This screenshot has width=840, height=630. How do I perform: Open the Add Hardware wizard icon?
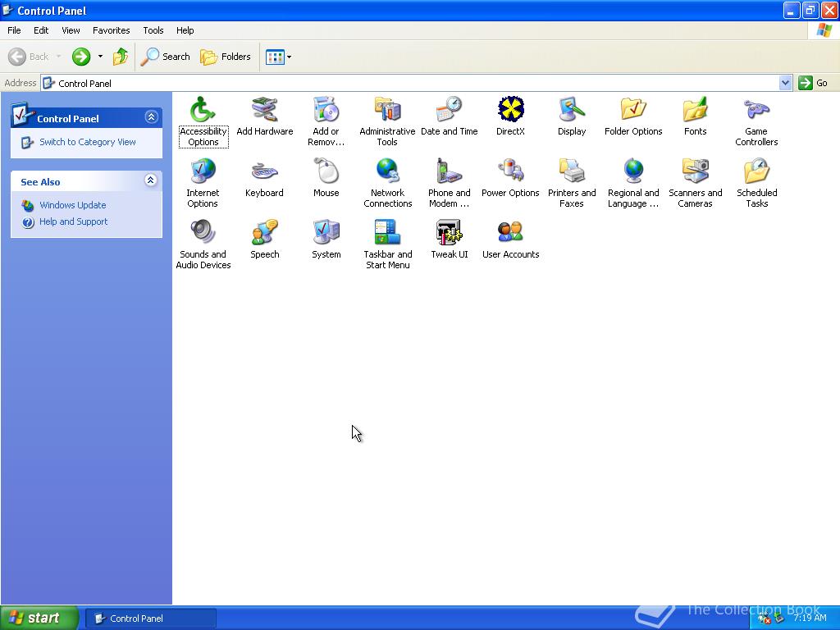[265, 116]
